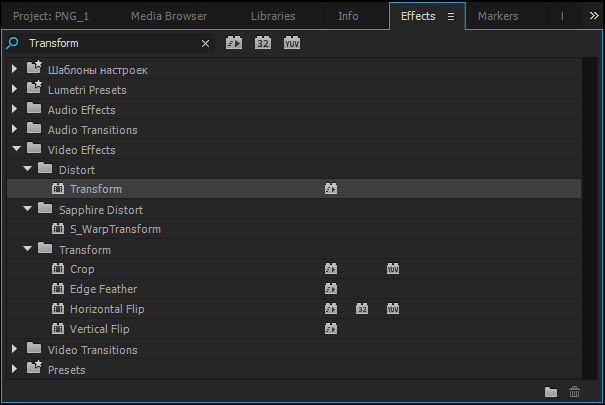
Task: Click the Crop effect icon
Action: tap(58, 268)
